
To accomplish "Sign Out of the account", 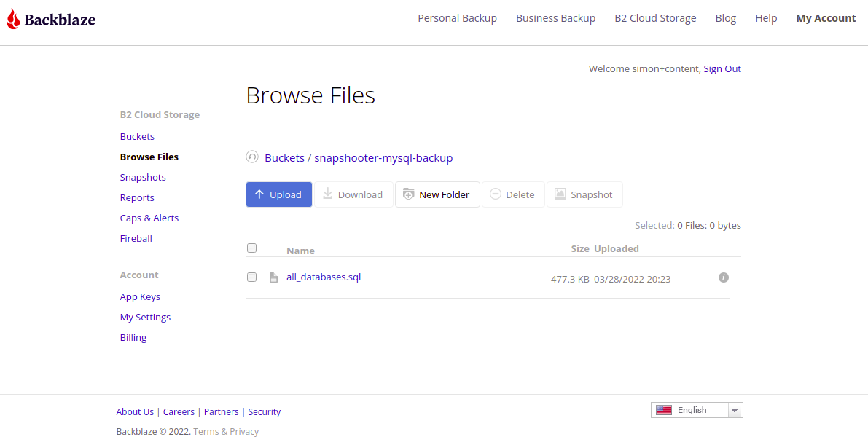I will coord(722,68).
